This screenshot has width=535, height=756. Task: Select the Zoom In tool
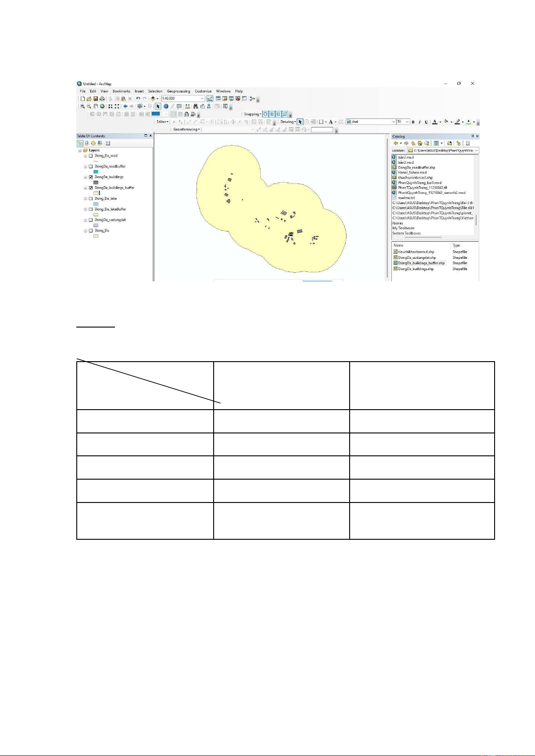[x=83, y=106]
